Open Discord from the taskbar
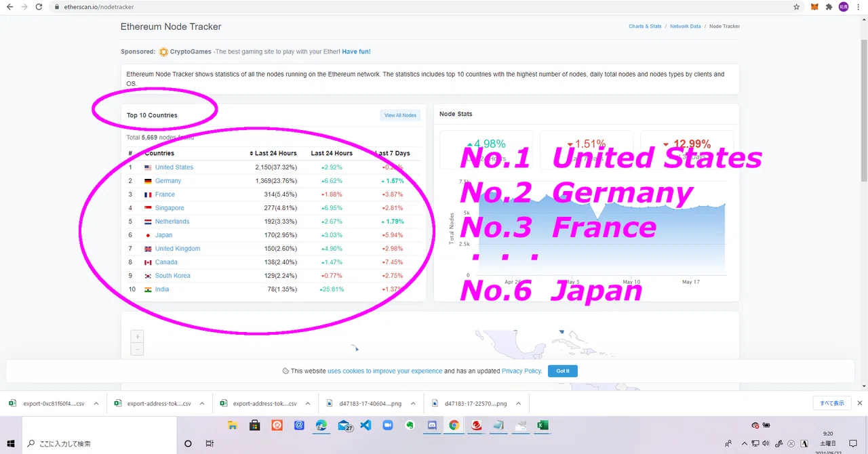868x454 pixels. tap(432, 426)
